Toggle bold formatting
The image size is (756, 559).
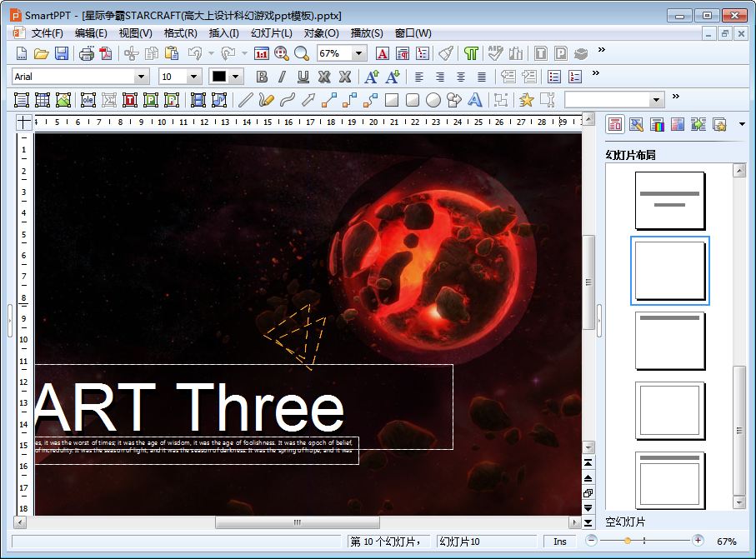pos(262,77)
